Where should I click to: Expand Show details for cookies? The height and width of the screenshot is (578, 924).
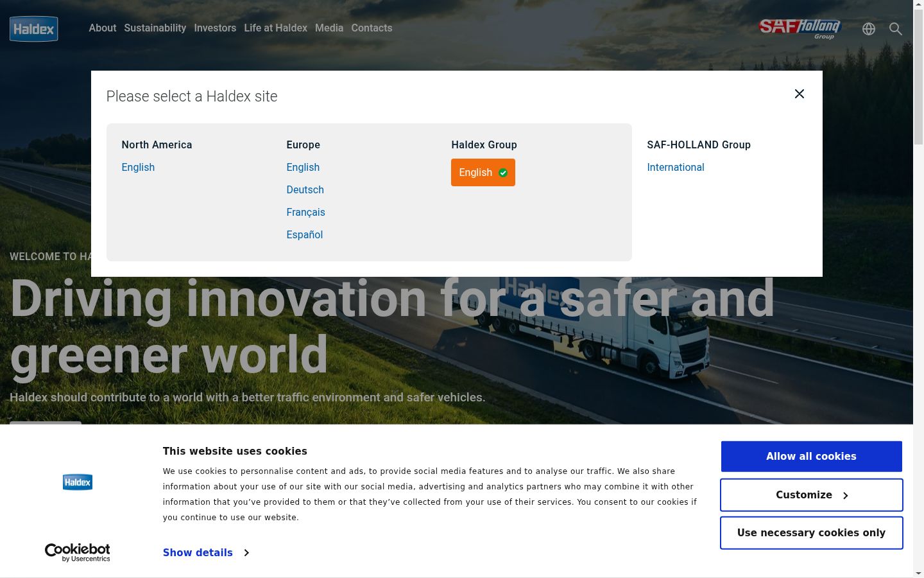coord(206,553)
